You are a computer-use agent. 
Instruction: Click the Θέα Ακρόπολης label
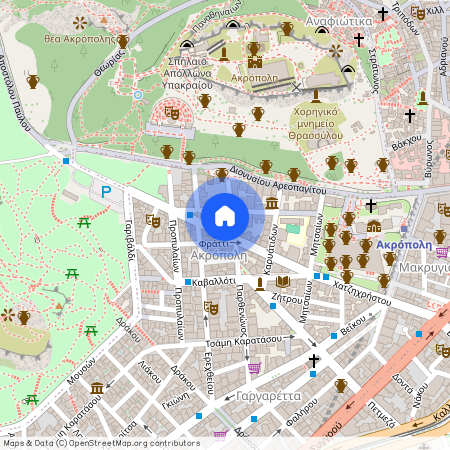[x=80, y=39]
